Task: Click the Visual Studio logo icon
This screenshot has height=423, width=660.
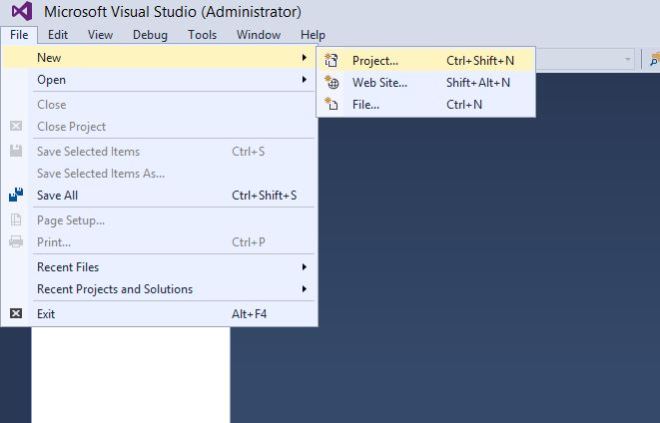Action: 20,13
